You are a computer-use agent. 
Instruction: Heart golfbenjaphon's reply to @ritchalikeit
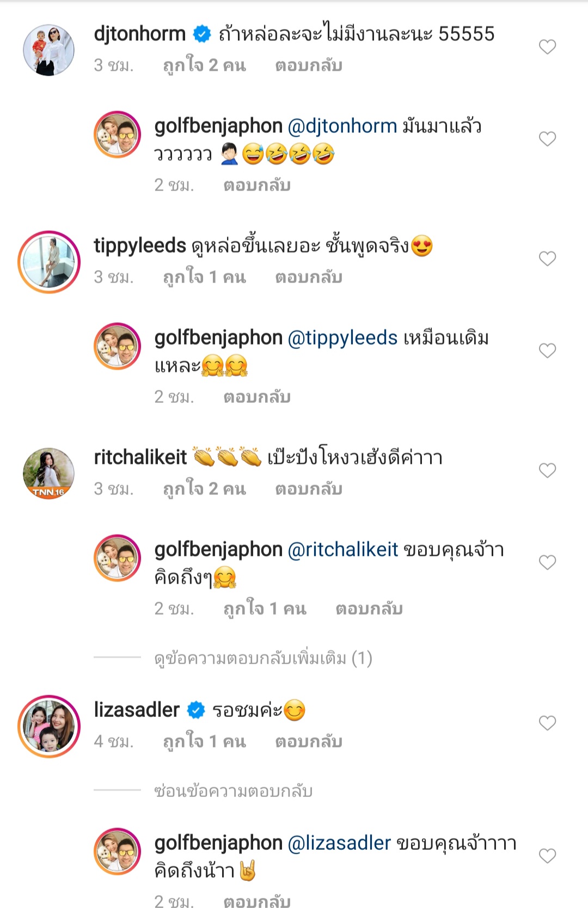[x=547, y=562]
